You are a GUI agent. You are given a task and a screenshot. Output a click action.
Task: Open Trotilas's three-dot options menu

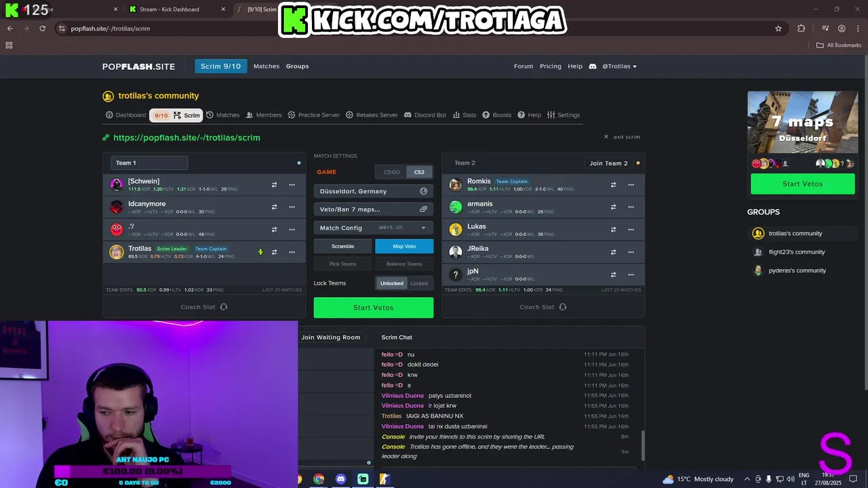(292, 252)
